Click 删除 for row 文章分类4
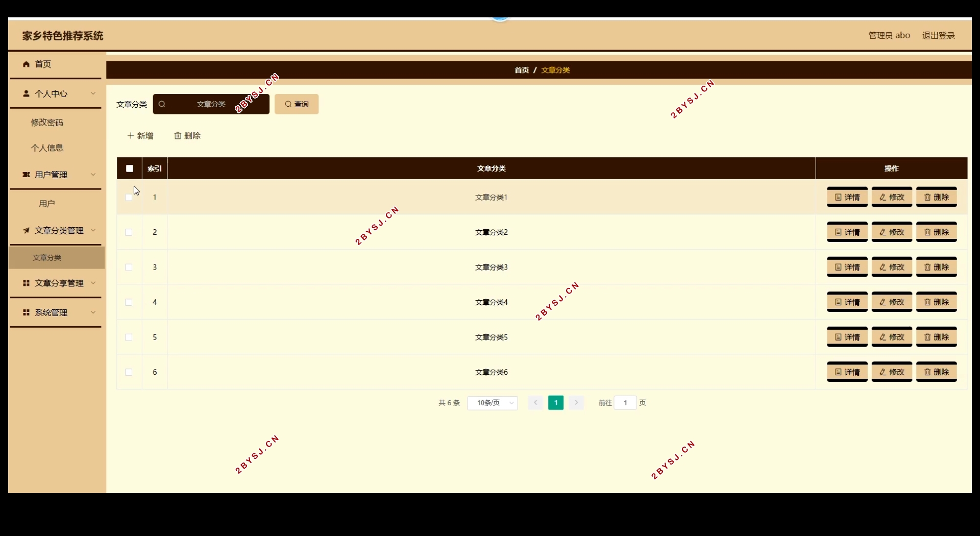Viewport: 980px width, 536px height. 937,302
